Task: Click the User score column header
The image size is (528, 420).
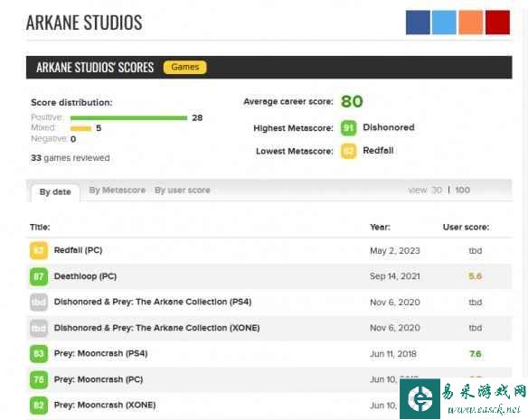Action: tap(466, 228)
